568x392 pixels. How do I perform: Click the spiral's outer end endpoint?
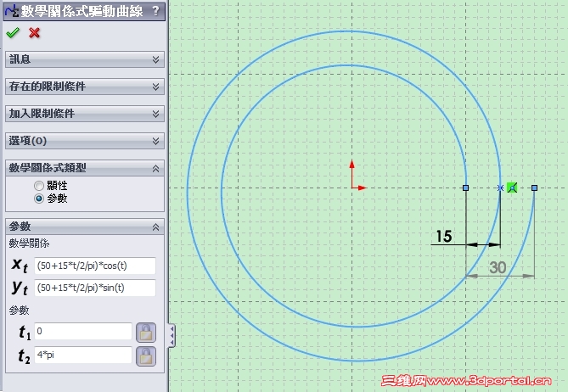point(534,188)
